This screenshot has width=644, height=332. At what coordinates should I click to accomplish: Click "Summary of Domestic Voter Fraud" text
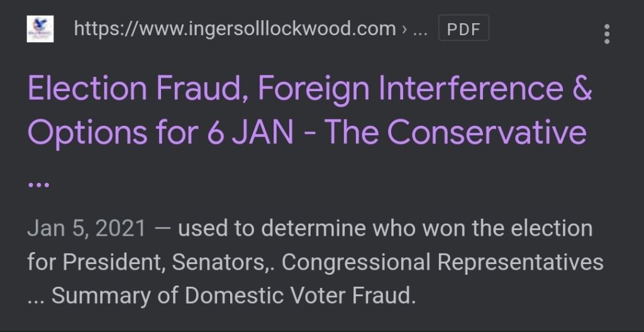[234, 296]
